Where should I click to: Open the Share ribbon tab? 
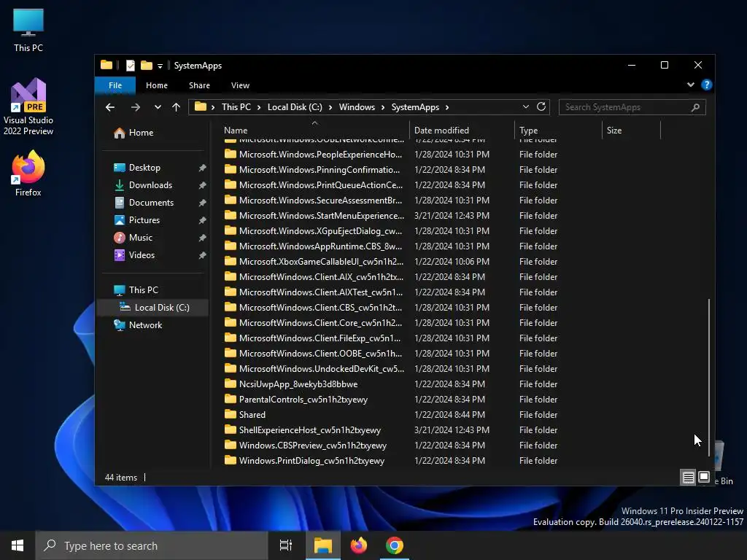coord(199,85)
